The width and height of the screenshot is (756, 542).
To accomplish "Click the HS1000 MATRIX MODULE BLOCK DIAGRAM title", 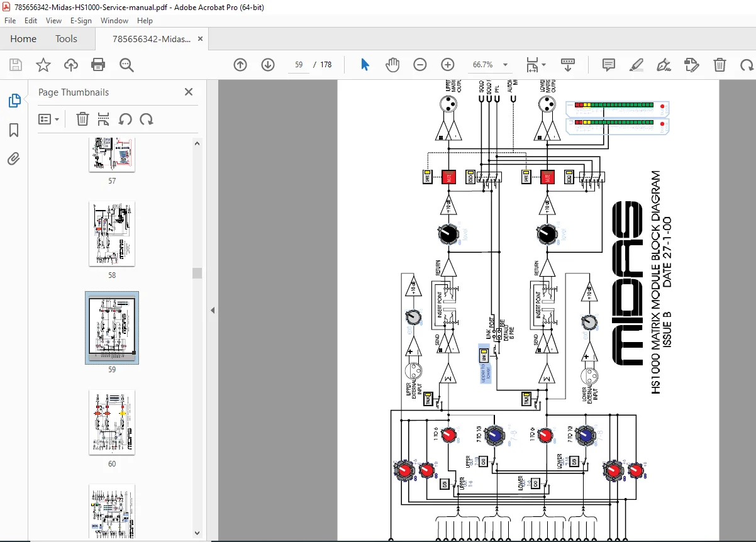I will point(656,282).
